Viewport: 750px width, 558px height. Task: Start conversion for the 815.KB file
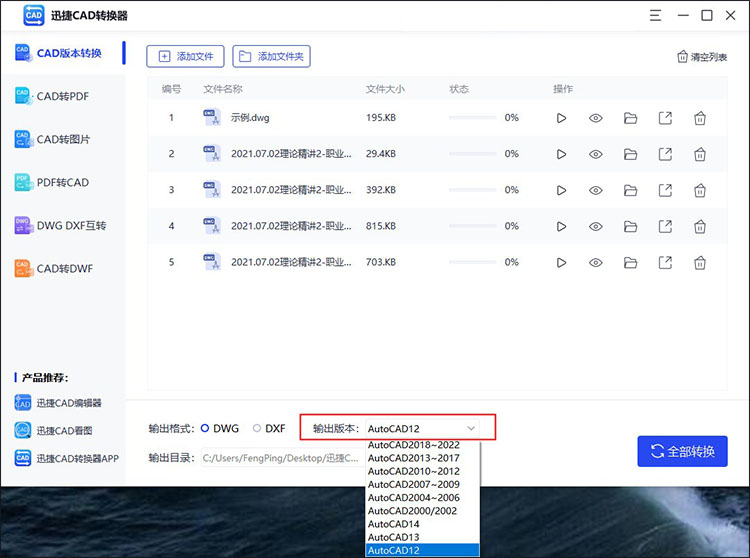[561, 226]
